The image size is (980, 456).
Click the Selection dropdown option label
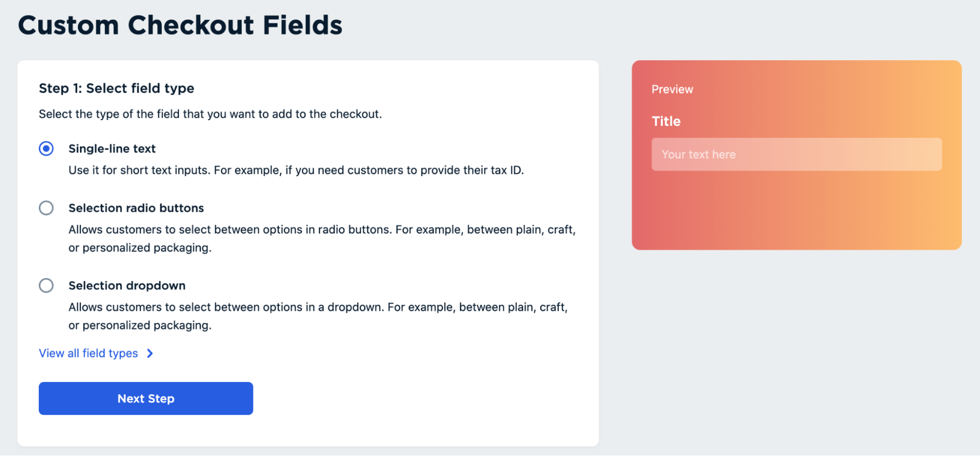[126, 285]
